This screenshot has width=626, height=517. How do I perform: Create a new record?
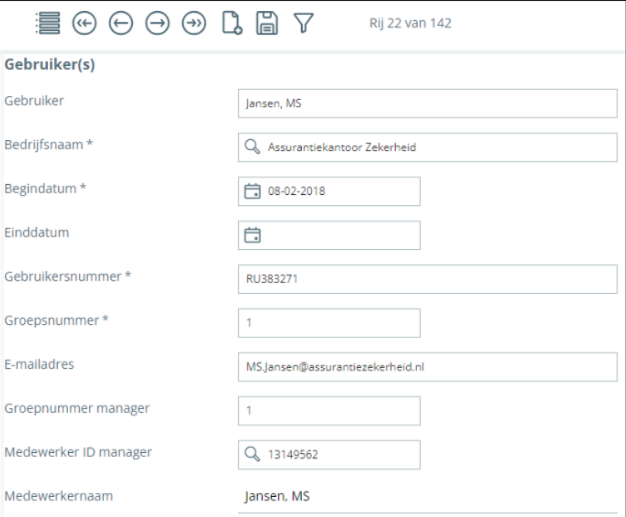[x=231, y=23]
